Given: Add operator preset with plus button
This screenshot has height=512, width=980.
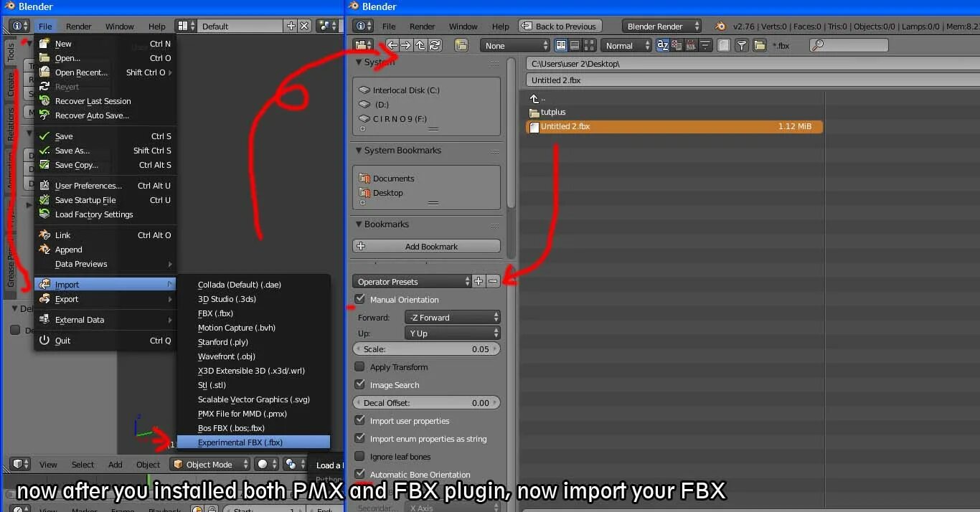Looking at the screenshot, I should [479, 282].
